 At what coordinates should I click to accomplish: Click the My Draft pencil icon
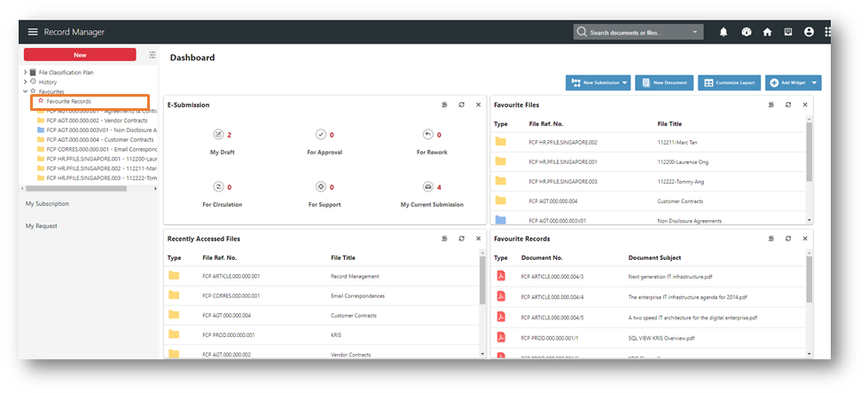point(218,135)
